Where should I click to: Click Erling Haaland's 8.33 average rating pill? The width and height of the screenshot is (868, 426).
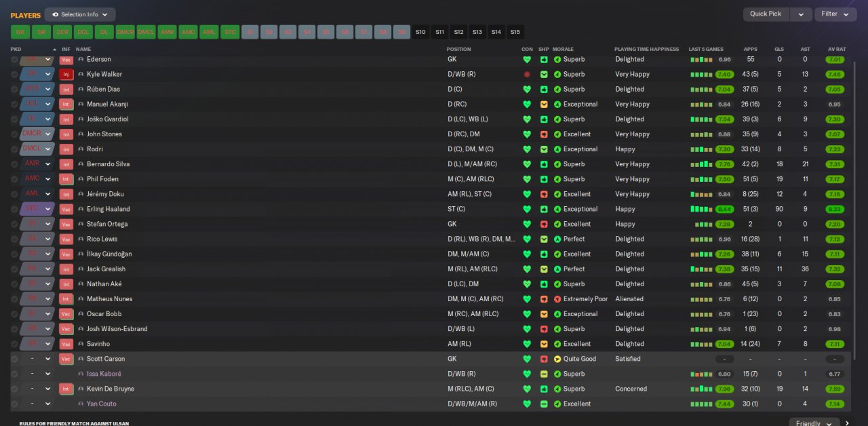tap(835, 209)
